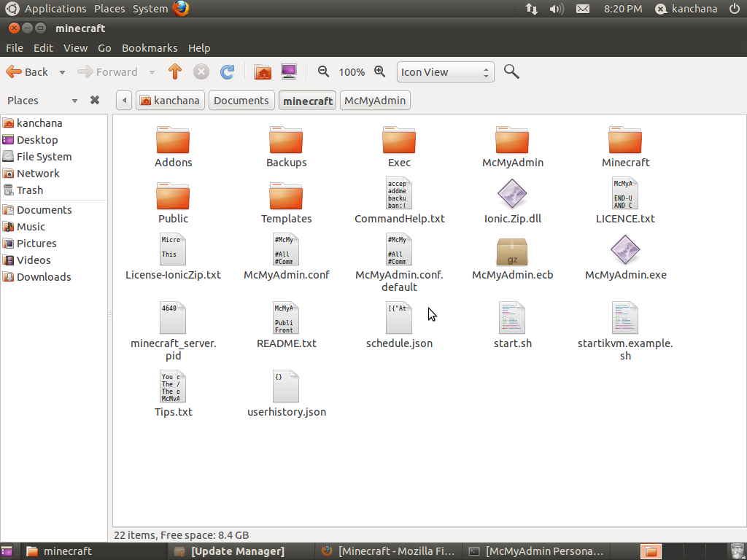747x560 pixels.
Task: Open file search with the magnifier icon
Action: [x=511, y=72]
